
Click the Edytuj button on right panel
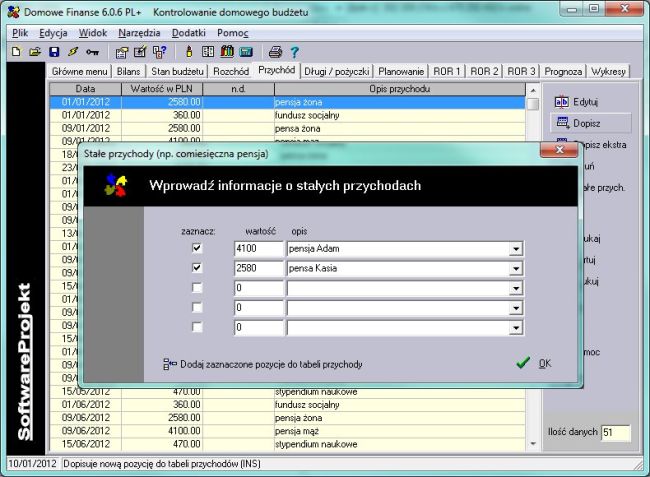tap(590, 101)
